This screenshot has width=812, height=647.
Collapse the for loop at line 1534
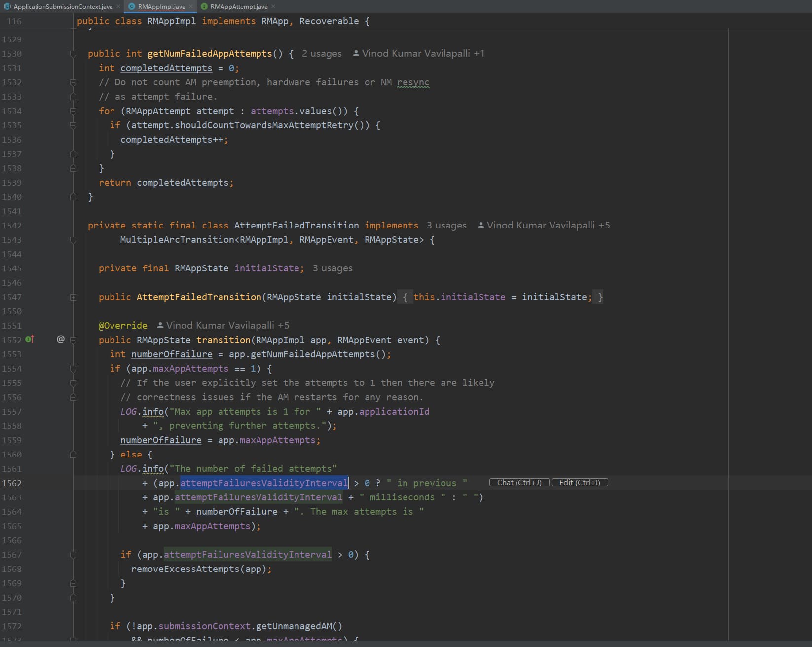point(73,111)
